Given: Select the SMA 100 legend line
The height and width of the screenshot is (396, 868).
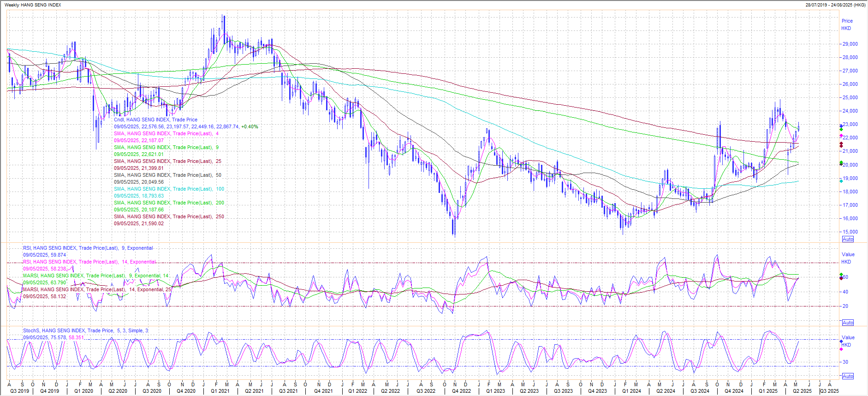Looking at the screenshot, I should tap(169, 189).
